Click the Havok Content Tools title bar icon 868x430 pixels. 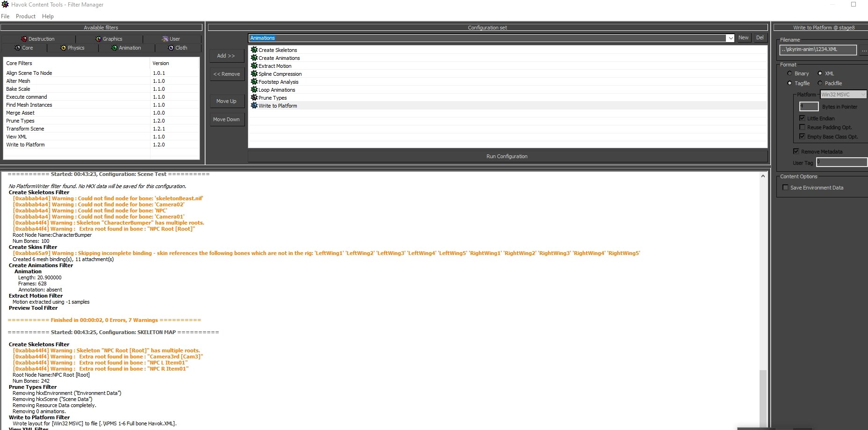tap(5, 4)
